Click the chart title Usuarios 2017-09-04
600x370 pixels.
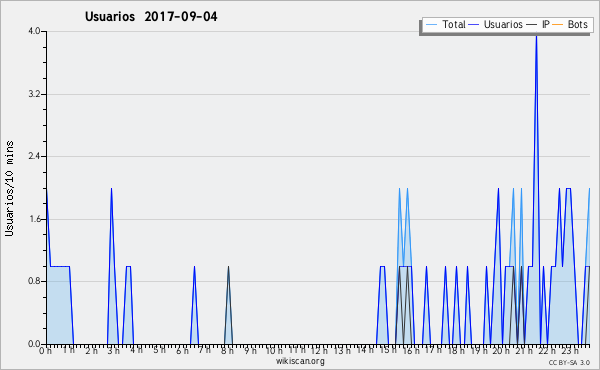point(151,16)
